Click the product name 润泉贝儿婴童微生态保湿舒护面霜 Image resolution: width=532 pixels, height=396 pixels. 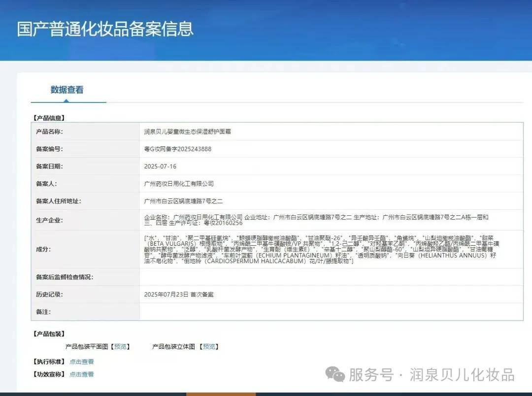pos(188,132)
